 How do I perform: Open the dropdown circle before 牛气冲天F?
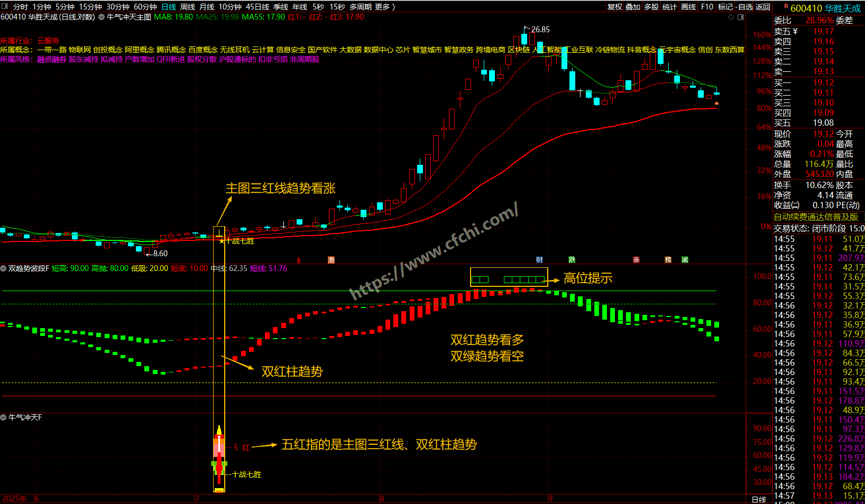tap(4, 417)
